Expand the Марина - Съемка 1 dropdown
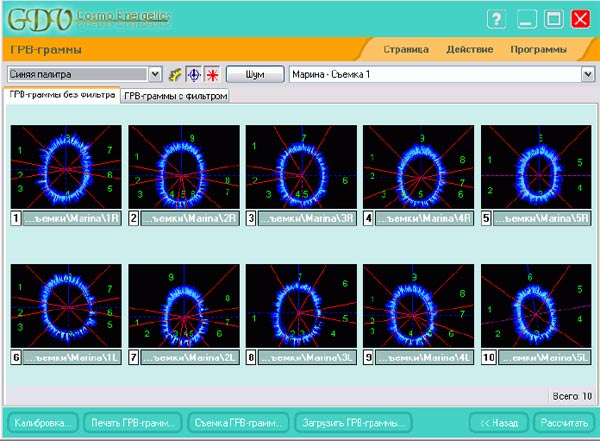Image resolution: width=600 pixels, height=441 pixels. (x=587, y=74)
